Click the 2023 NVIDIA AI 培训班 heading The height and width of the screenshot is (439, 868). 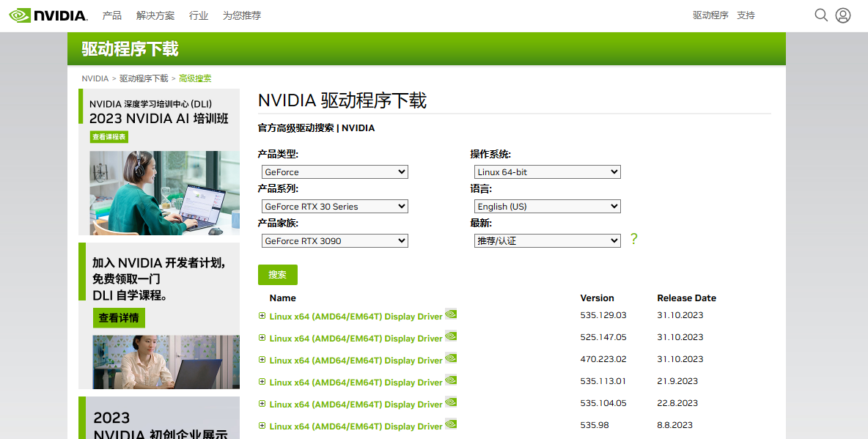click(x=159, y=119)
